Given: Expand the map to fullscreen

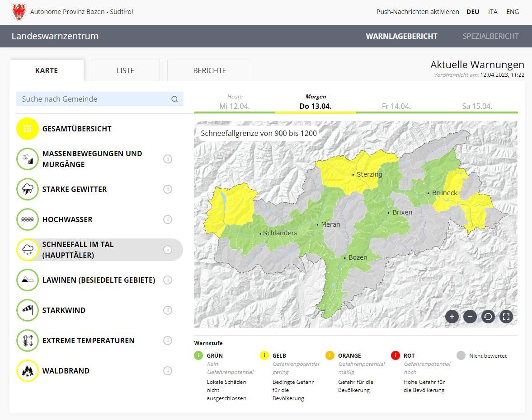Looking at the screenshot, I should (x=506, y=317).
